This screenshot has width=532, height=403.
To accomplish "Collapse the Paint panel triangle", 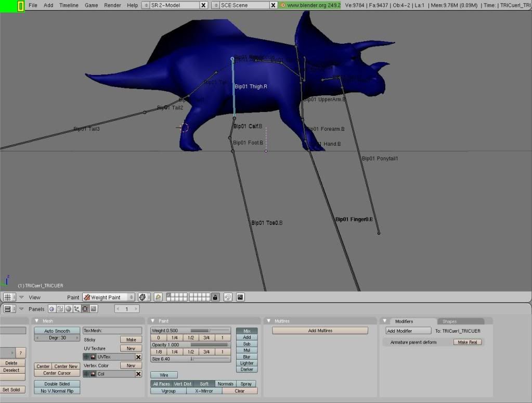I will tap(153, 321).
